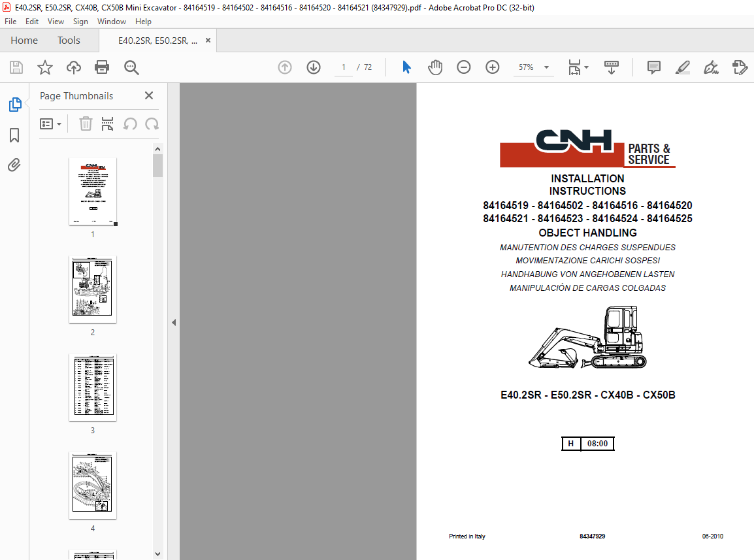Screen dimensions: 754x560
Task: Add a sticky note comment
Action: coord(653,67)
